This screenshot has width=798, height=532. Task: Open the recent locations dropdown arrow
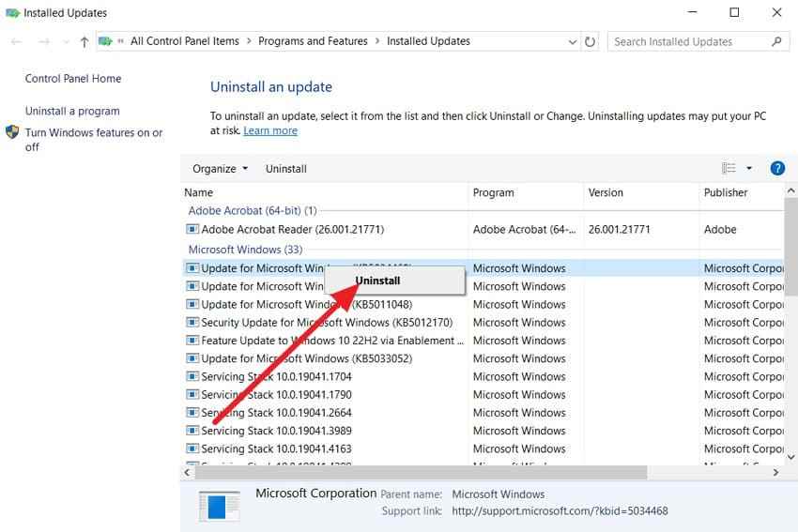coord(66,42)
